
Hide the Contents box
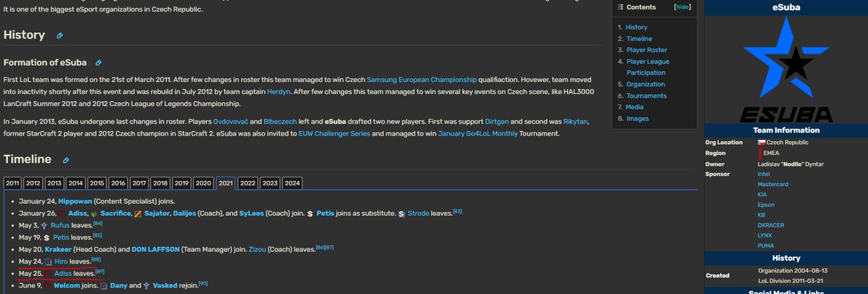(x=683, y=7)
